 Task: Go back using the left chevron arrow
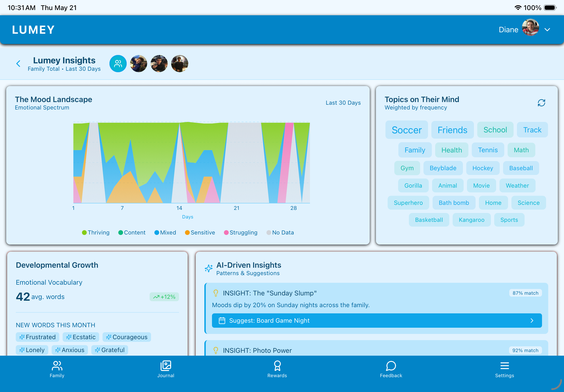pos(18,64)
